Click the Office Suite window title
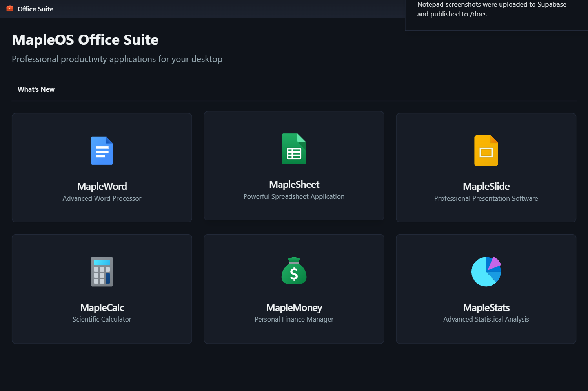 point(35,9)
